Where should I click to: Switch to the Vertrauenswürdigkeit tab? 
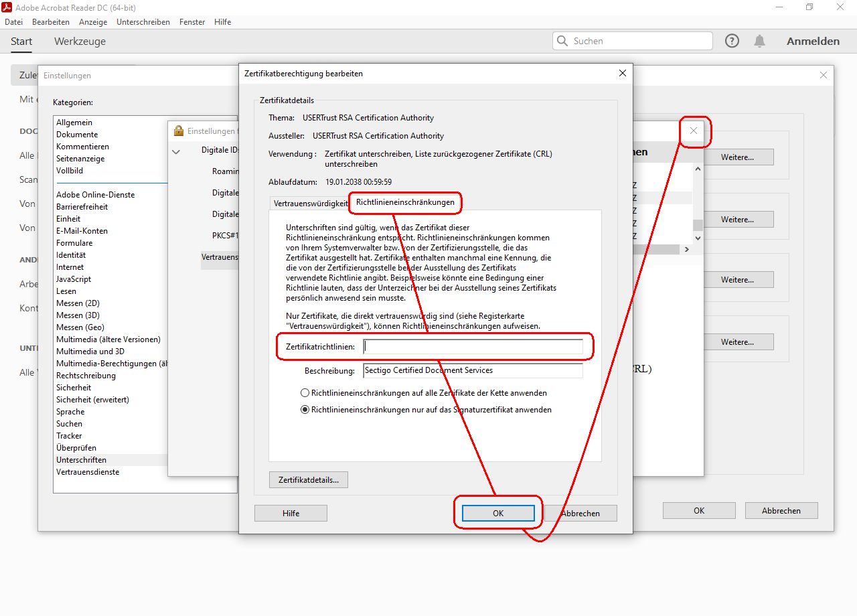pyautogui.click(x=310, y=203)
